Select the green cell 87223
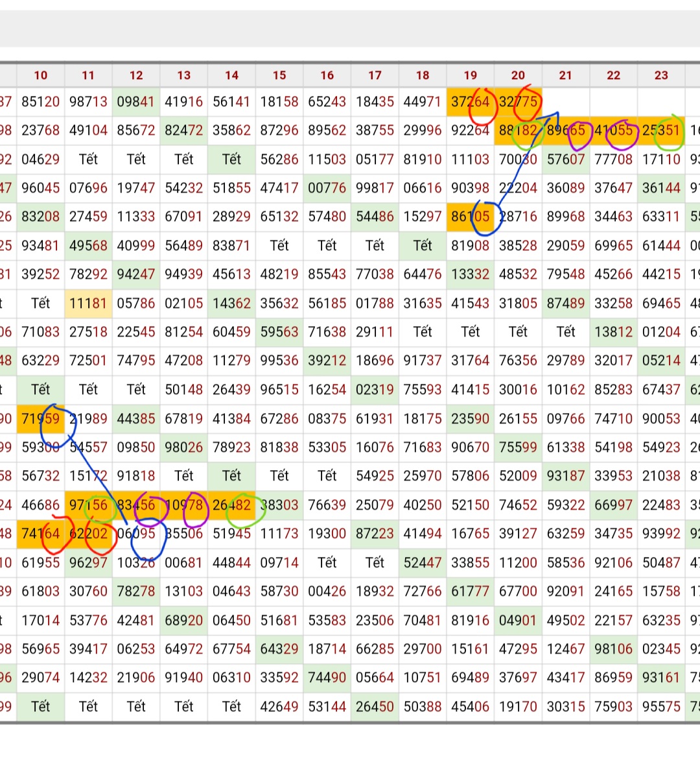 [375, 534]
